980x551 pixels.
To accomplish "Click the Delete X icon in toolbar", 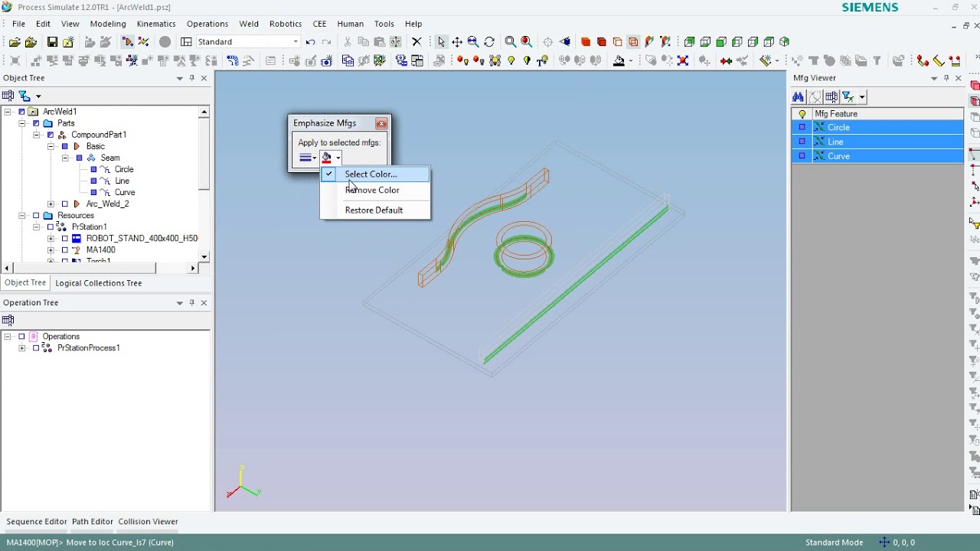I will pos(416,42).
